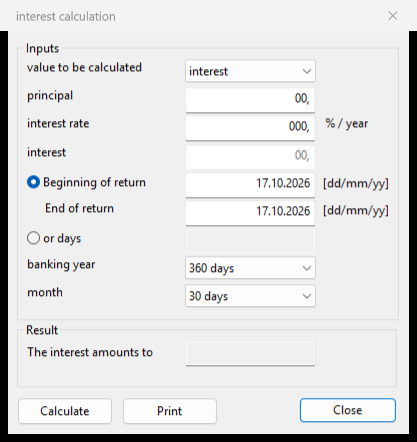
Task: Select the Beginning of return radio button
Action: coord(33,182)
